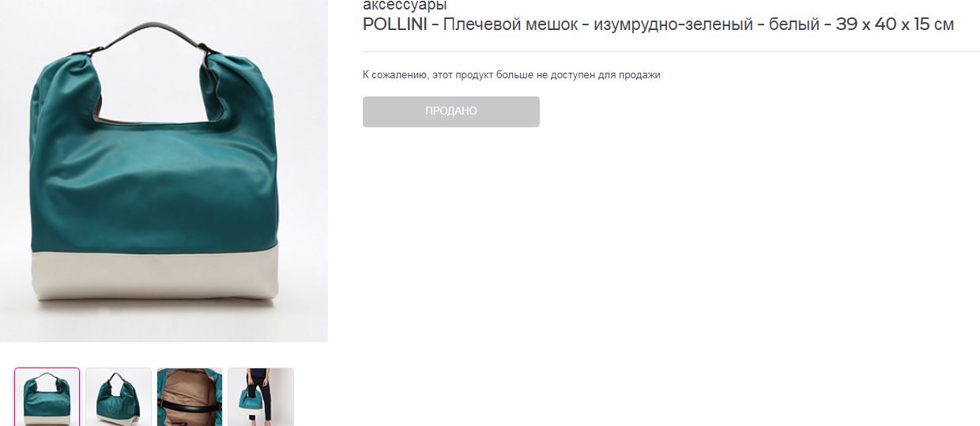Viewport: 980px width, 426px height.
Task: Open the аксессуары category link
Action: point(405,6)
